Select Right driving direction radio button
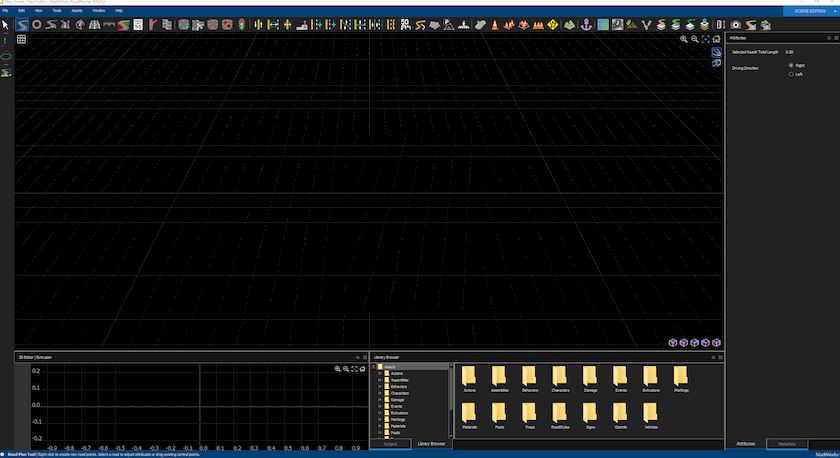840x458 pixels. (791, 65)
